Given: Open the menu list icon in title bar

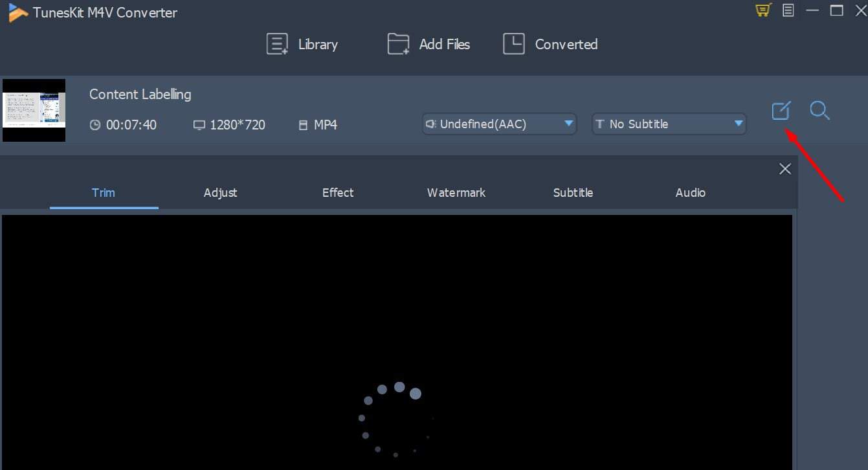Looking at the screenshot, I should [788, 10].
